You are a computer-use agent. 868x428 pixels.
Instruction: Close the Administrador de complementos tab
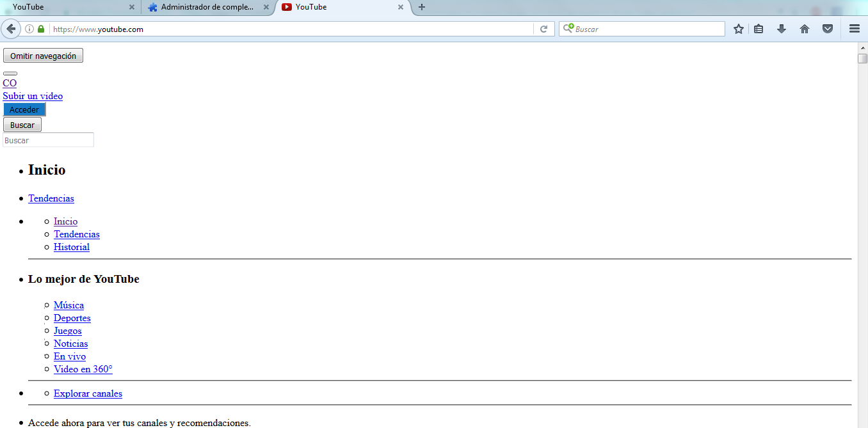point(266,7)
